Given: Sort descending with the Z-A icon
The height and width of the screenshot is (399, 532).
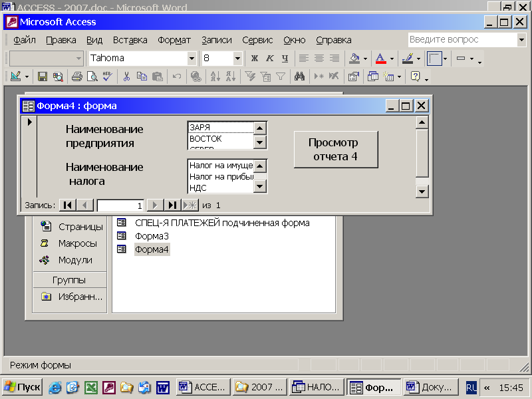Looking at the screenshot, I should [230, 76].
